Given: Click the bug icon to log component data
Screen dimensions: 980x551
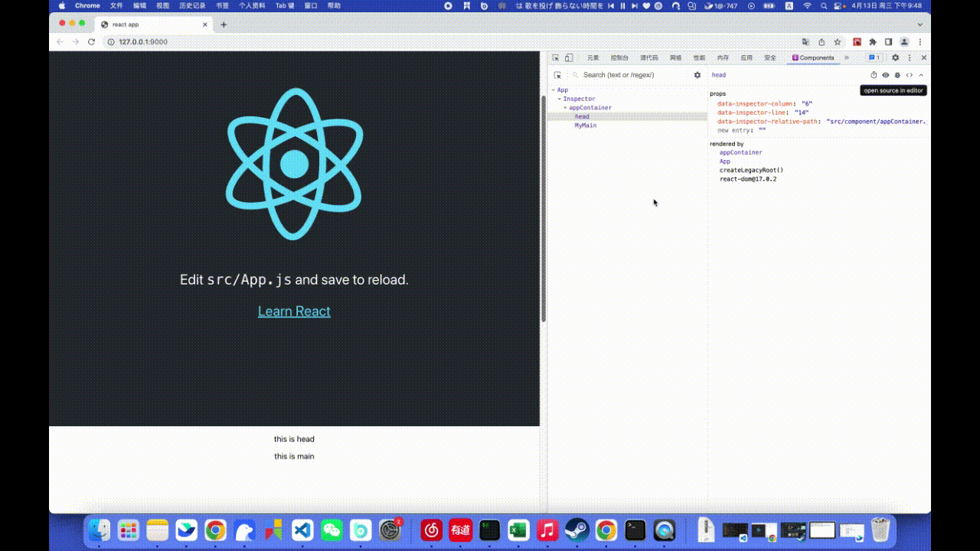Looking at the screenshot, I should click(x=897, y=75).
